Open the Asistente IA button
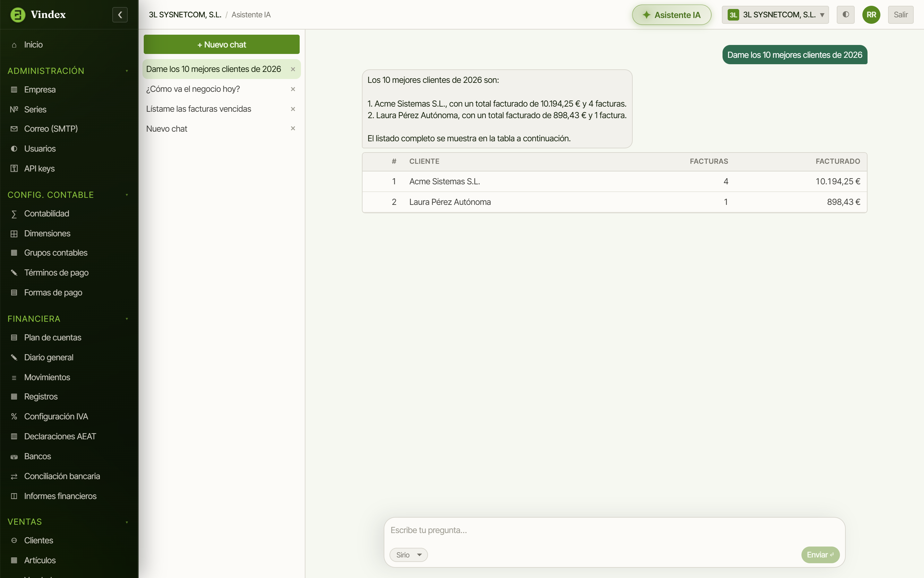Image resolution: width=924 pixels, height=578 pixels. pyautogui.click(x=672, y=14)
